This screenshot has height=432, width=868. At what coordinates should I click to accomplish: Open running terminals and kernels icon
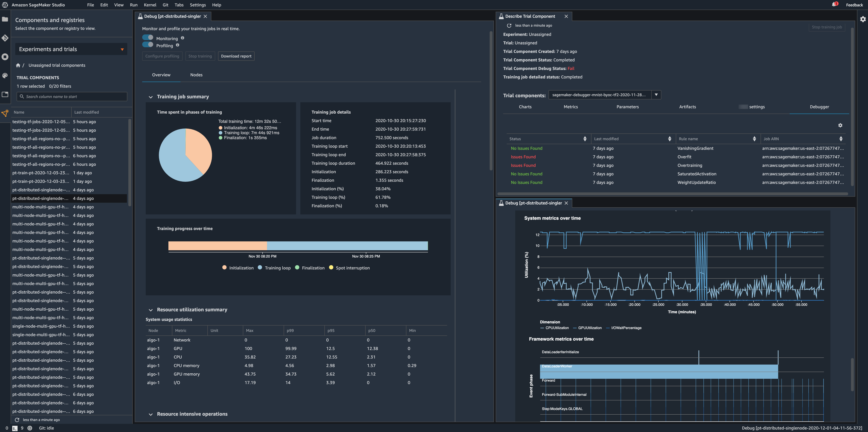coord(5,57)
